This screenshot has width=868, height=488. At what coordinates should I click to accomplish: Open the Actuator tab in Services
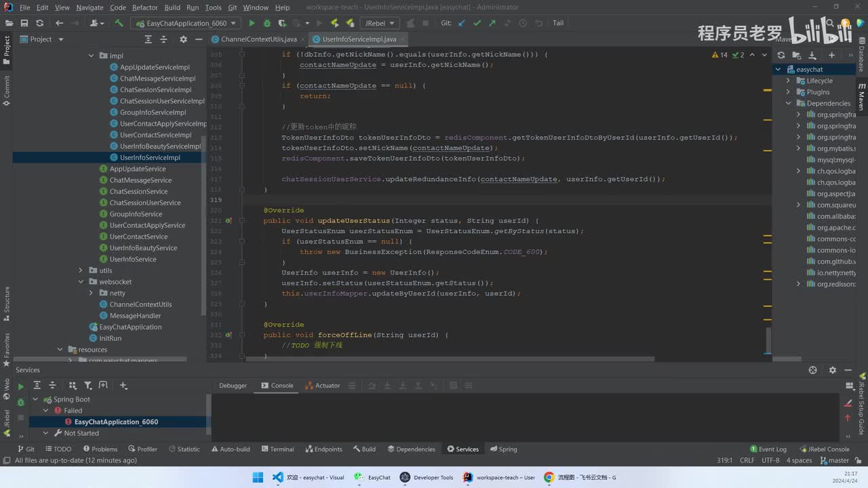(x=322, y=386)
